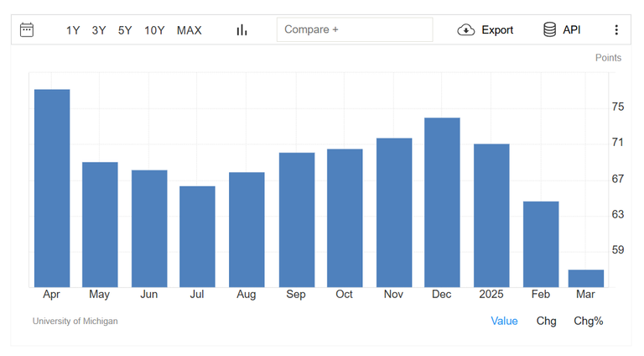This screenshot has height=356, width=644.
Task: Click the Apr bar in the chart
Action: [52, 188]
